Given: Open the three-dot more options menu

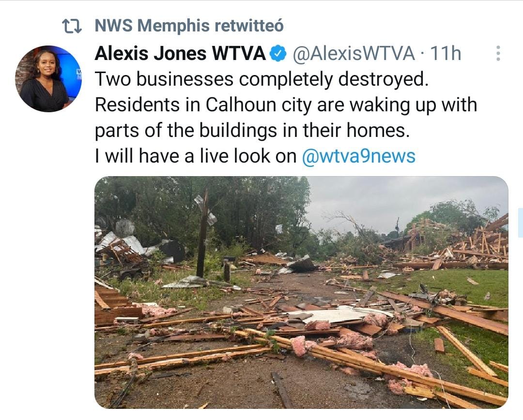Looking at the screenshot, I should click(498, 53).
